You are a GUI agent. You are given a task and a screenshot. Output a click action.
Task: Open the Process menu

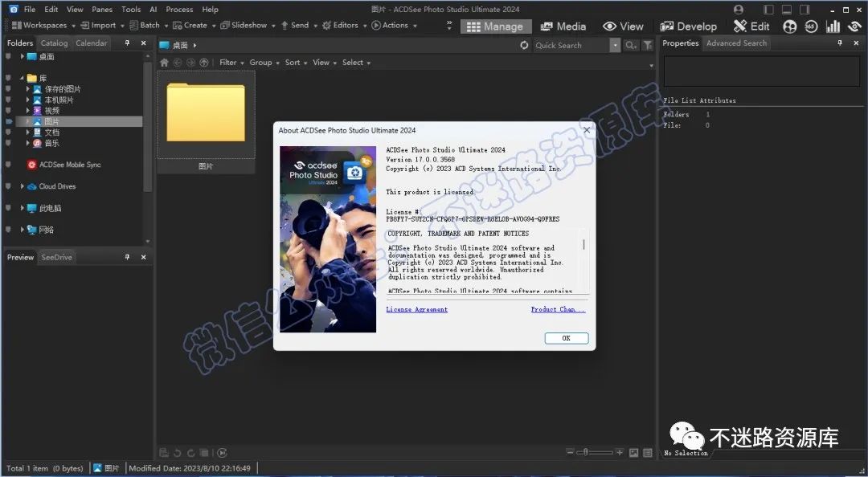(x=179, y=10)
